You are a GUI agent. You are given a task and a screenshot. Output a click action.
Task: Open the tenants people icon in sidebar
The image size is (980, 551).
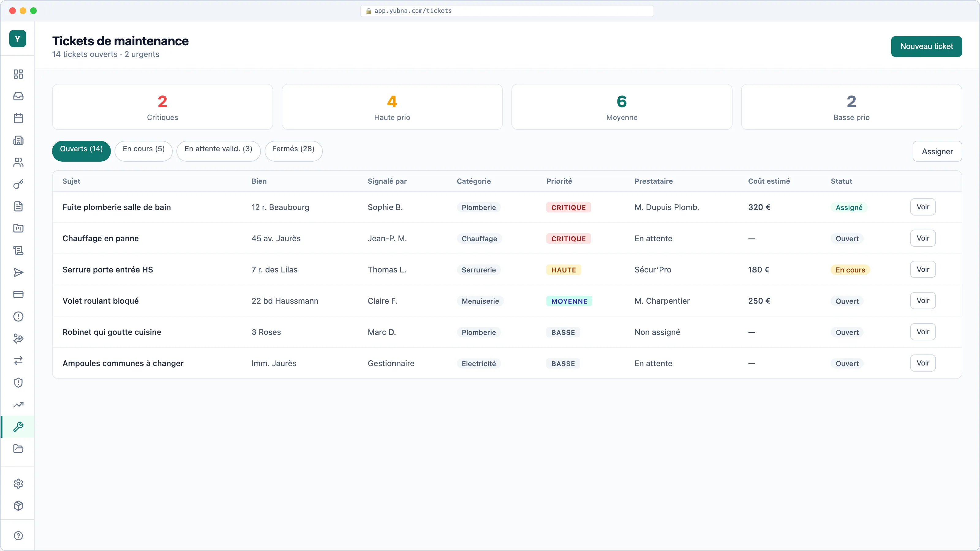point(18,162)
